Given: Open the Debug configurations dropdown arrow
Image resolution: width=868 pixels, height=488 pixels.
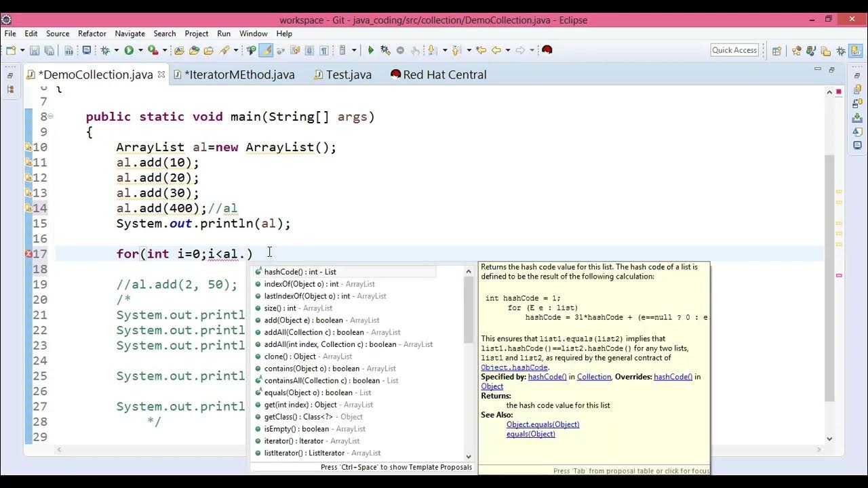Looking at the screenshot, I should pyautogui.click(x=116, y=50).
